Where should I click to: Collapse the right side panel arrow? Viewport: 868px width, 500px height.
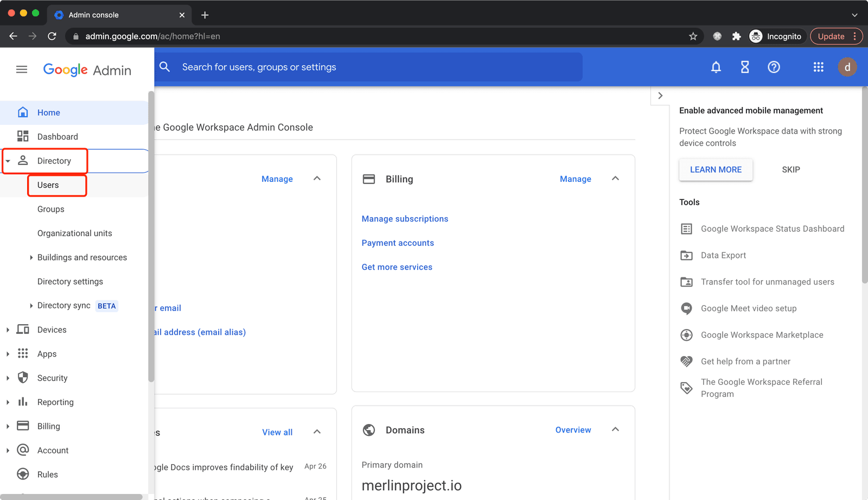[660, 96]
